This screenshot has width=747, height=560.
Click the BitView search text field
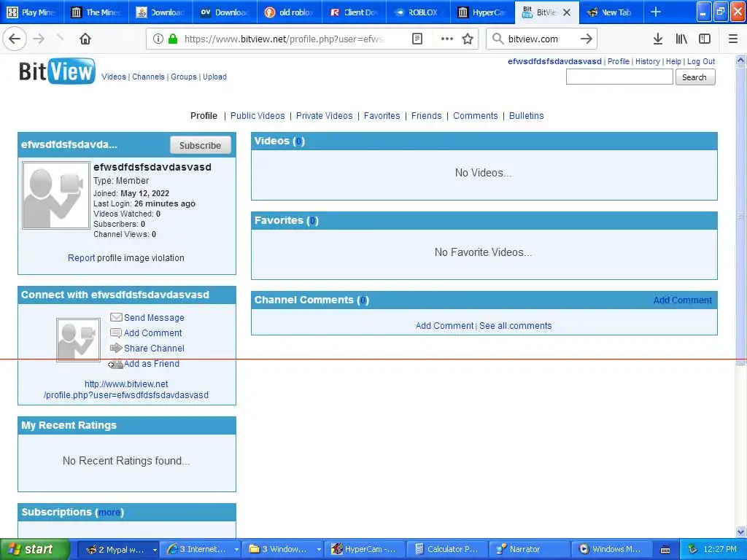point(619,77)
